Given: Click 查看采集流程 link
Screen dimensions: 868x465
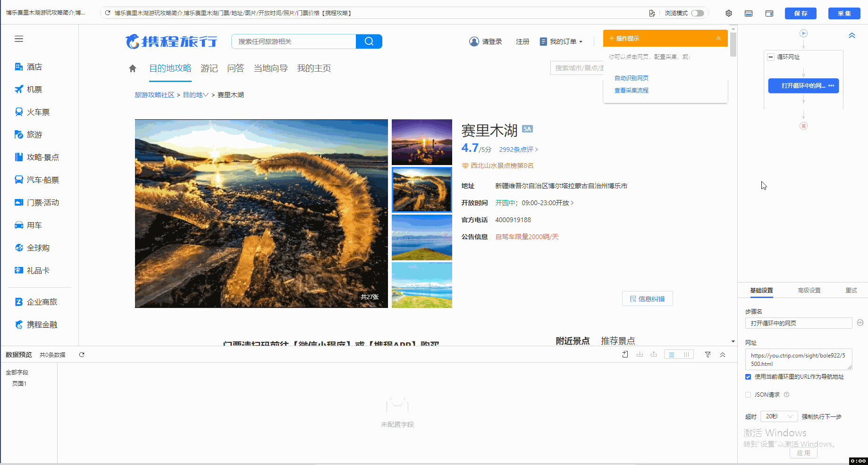Looking at the screenshot, I should 631,91.
